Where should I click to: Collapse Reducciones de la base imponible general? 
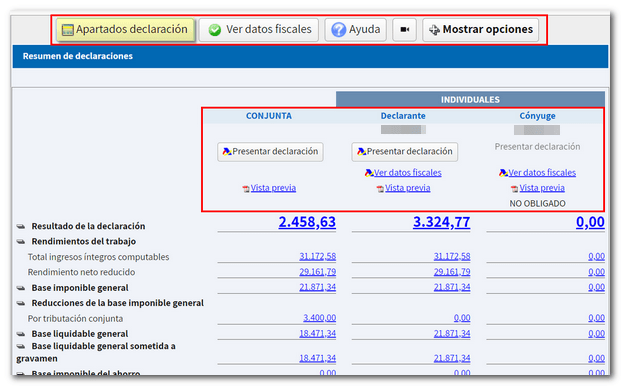click(21, 303)
